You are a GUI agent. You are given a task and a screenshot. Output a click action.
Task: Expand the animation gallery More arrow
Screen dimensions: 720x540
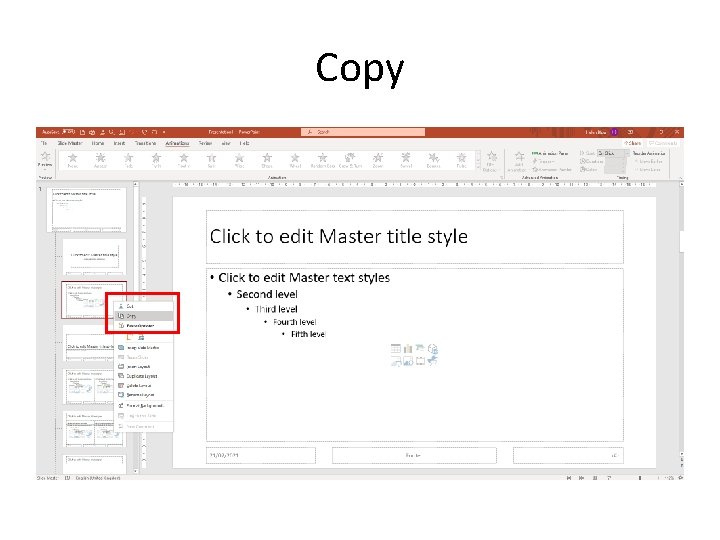[x=478, y=169]
